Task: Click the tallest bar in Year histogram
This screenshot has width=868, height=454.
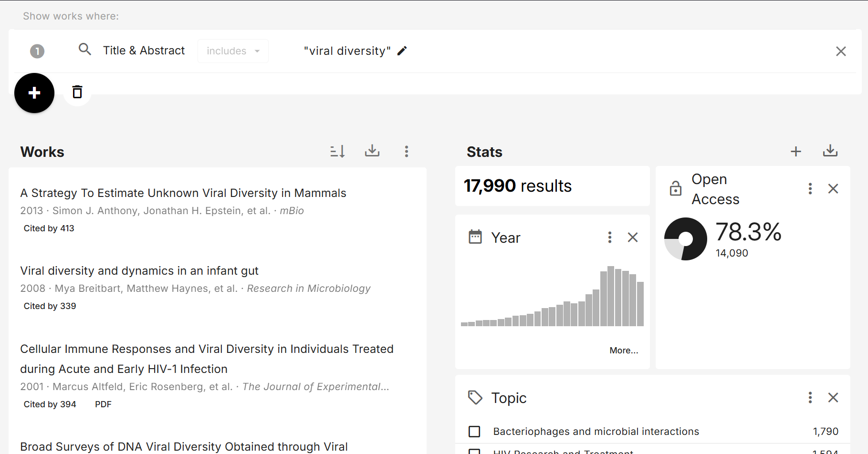Action: [x=611, y=296]
